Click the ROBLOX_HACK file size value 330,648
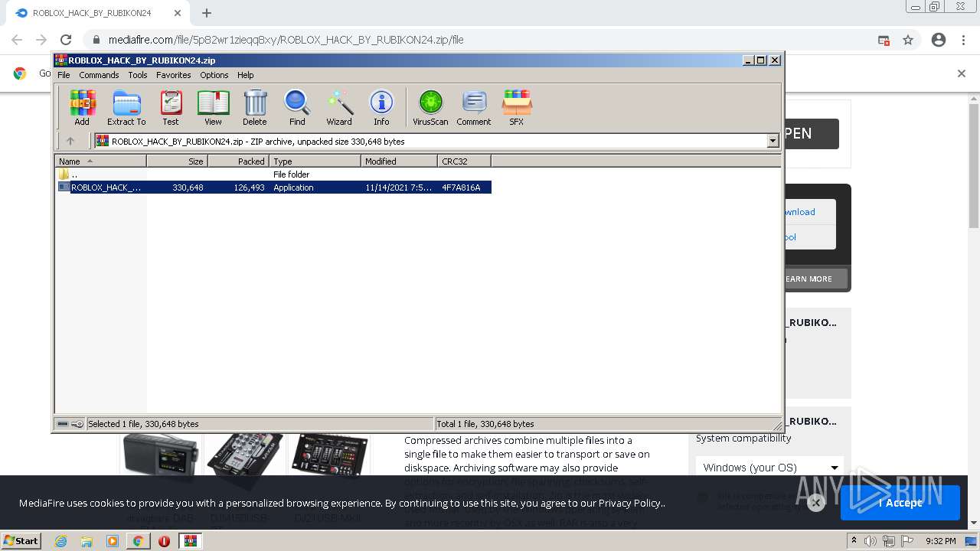The height and width of the screenshot is (551, 980). coord(188,187)
